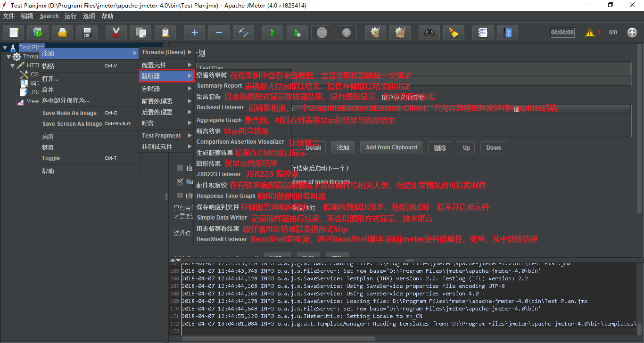Collapse the Thread Group tree node
644x343 pixels.
(x=8, y=57)
